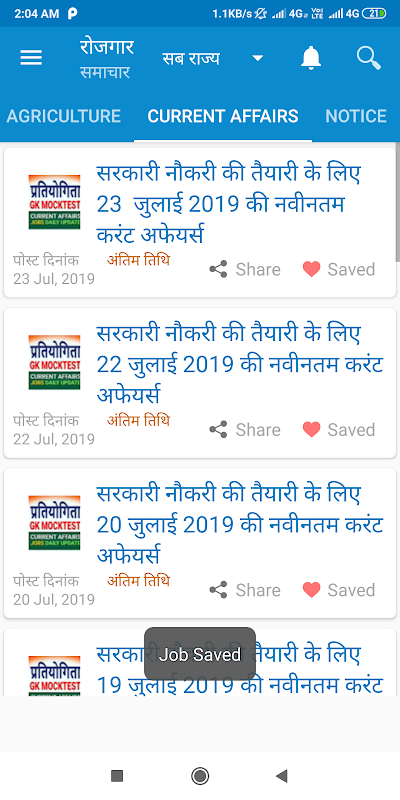Open thumbnail of the 20 July post
The width and height of the screenshot is (400, 800).
(54, 522)
